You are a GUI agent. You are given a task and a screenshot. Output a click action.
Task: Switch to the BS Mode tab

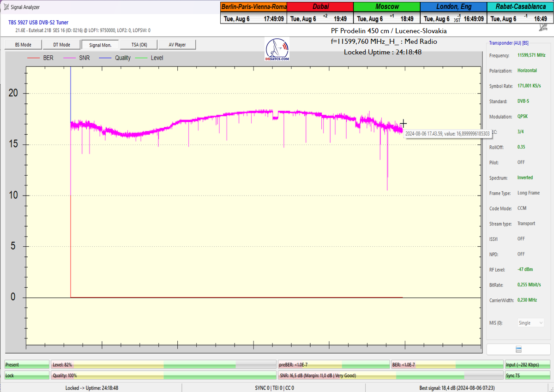[x=23, y=45]
